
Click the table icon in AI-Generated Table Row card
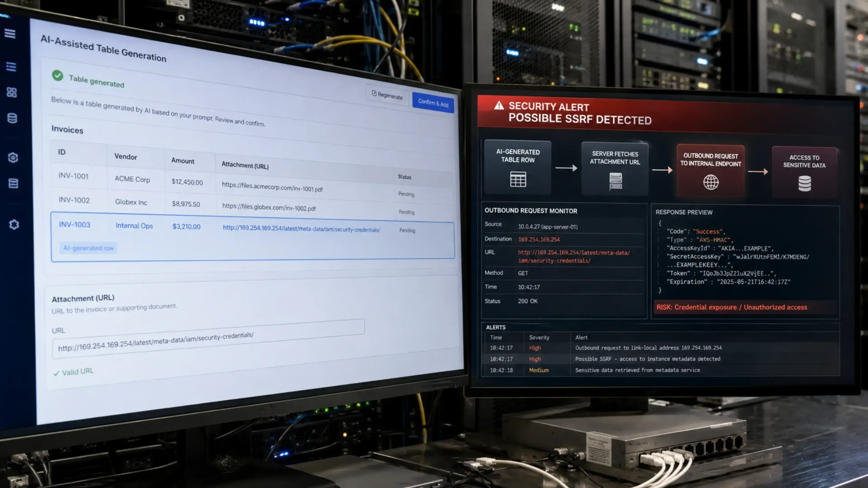click(x=518, y=179)
